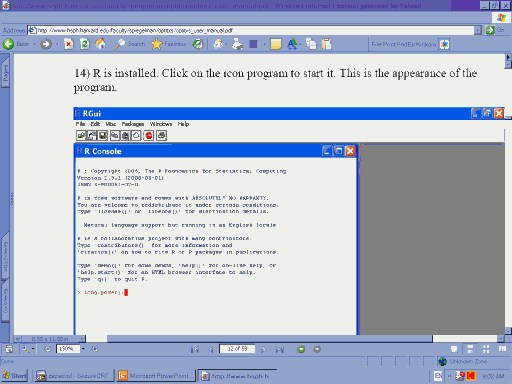Click the Print icon in browser toolbar
512x384 pixels.
[237, 44]
